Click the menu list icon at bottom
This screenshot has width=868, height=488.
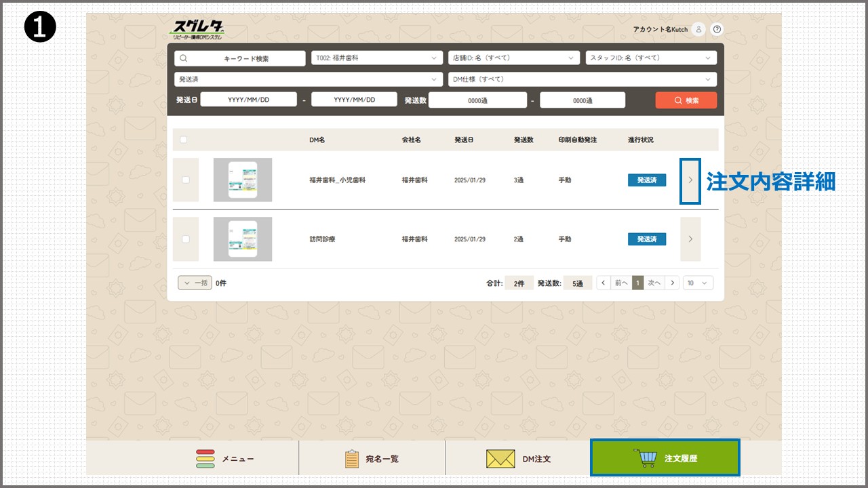click(205, 459)
